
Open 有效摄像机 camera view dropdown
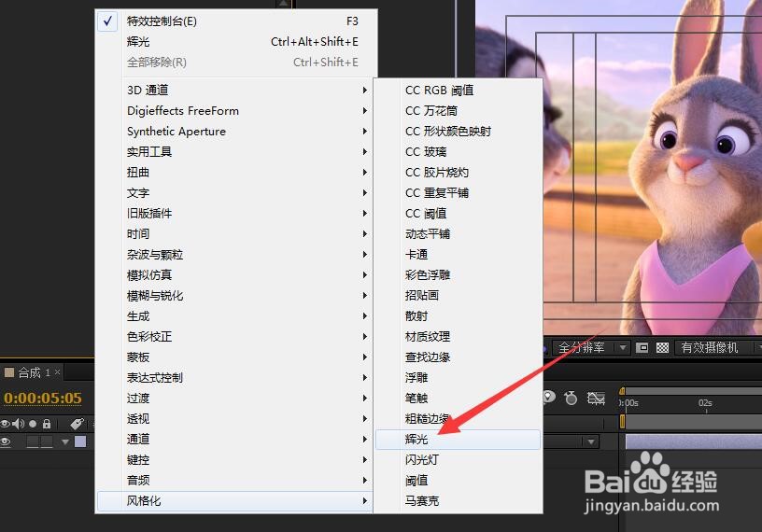click(718, 347)
